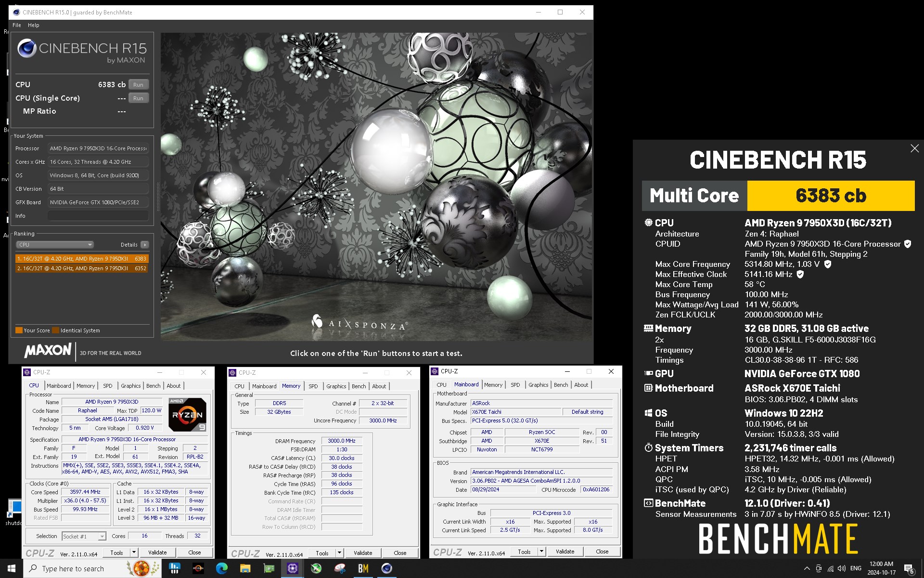The height and width of the screenshot is (578, 924).
Task: Click the Ryzen 9 logo in CPU-Z
Action: click(x=187, y=414)
